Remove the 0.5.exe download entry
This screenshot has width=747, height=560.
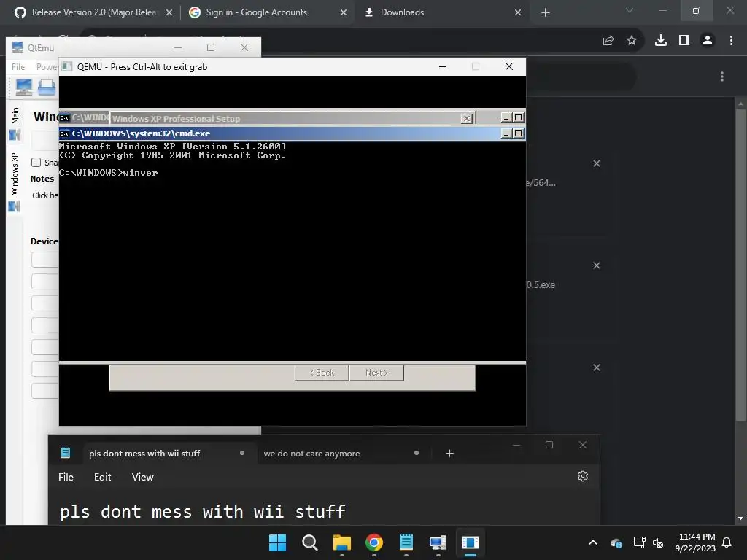coord(597,265)
